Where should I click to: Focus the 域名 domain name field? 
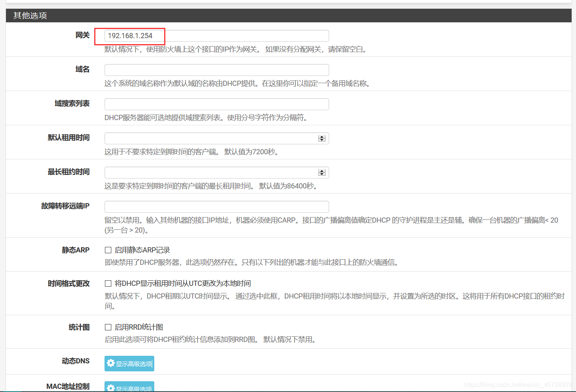point(217,70)
